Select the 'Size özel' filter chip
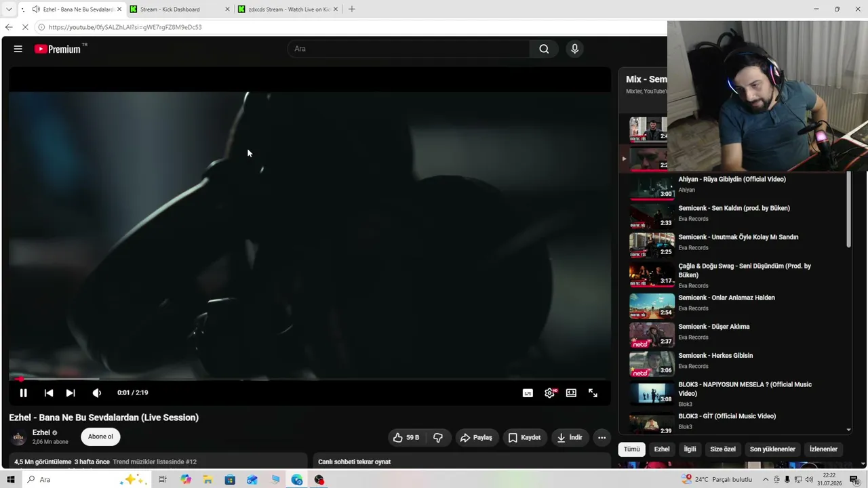Image resolution: width=868 pixels, height=488 pixels. click(x=723, y=449)
